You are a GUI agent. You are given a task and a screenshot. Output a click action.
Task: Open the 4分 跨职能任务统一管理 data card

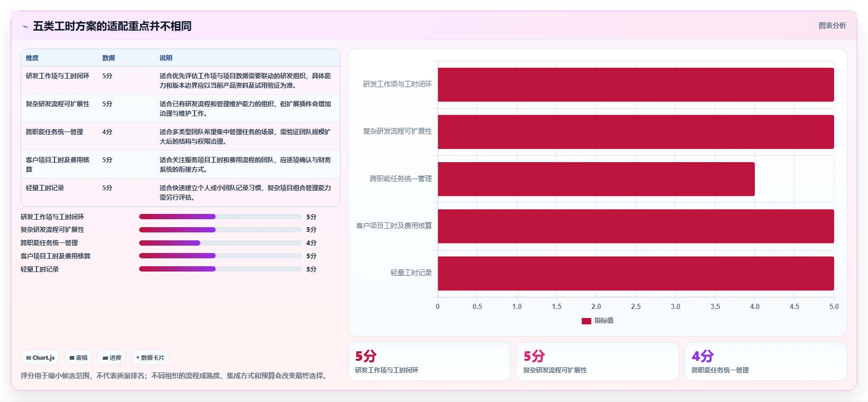(766, 361)
